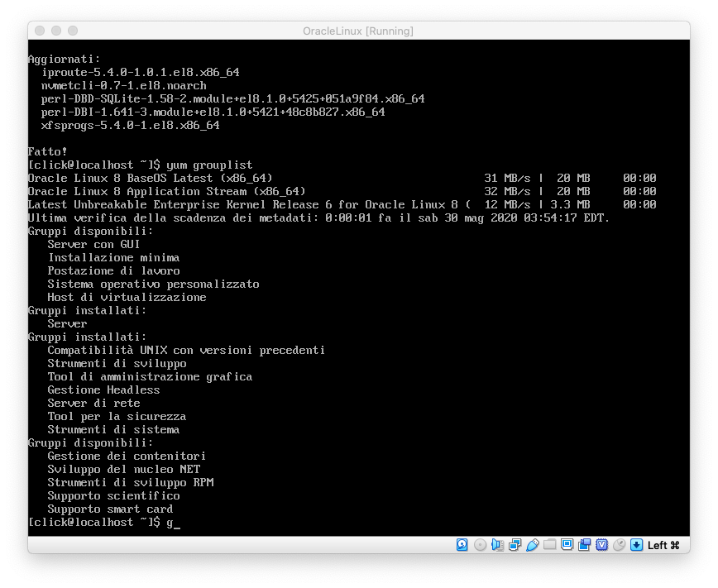Click the CPU virtualization chip icon
Viewport: 718px width, 588px height.
[x=601, y=544]
